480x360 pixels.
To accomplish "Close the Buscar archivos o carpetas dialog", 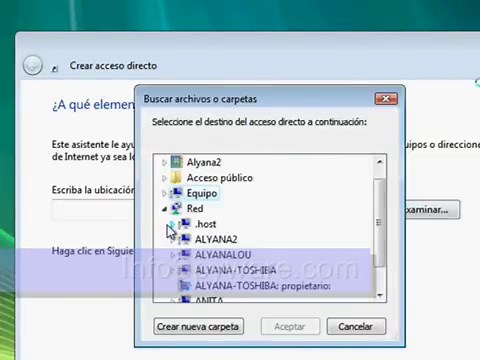I will [386, 99].
